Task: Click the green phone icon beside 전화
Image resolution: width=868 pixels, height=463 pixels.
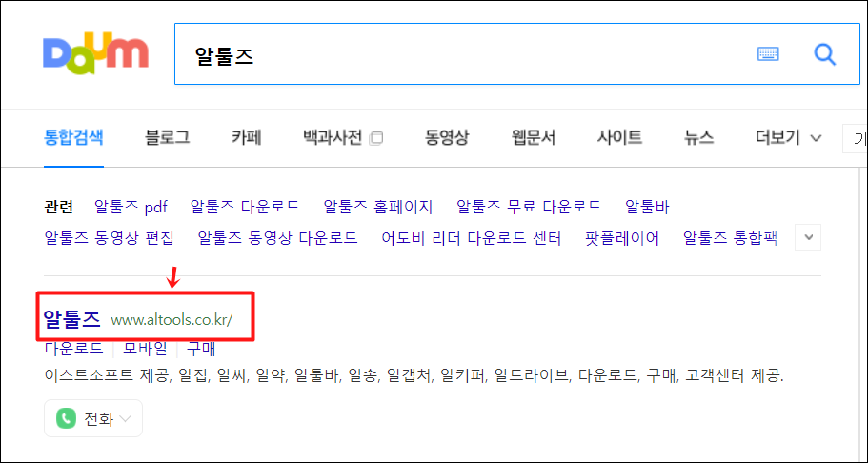Action: click(66, 419)
